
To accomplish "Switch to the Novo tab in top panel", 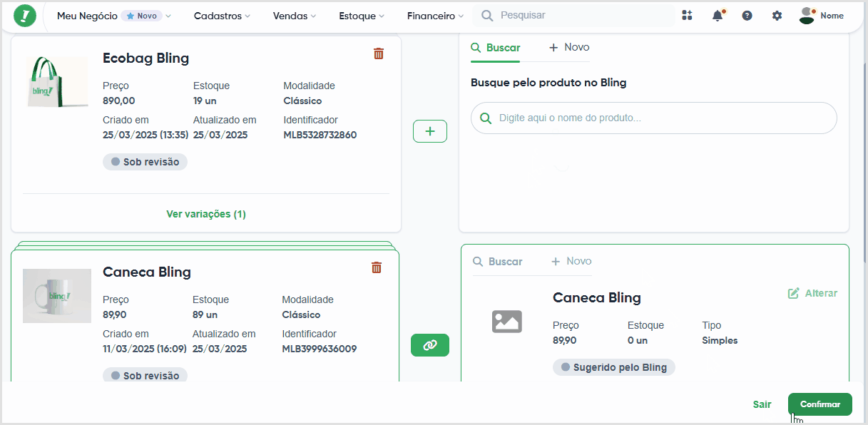I will click(569, 47).
